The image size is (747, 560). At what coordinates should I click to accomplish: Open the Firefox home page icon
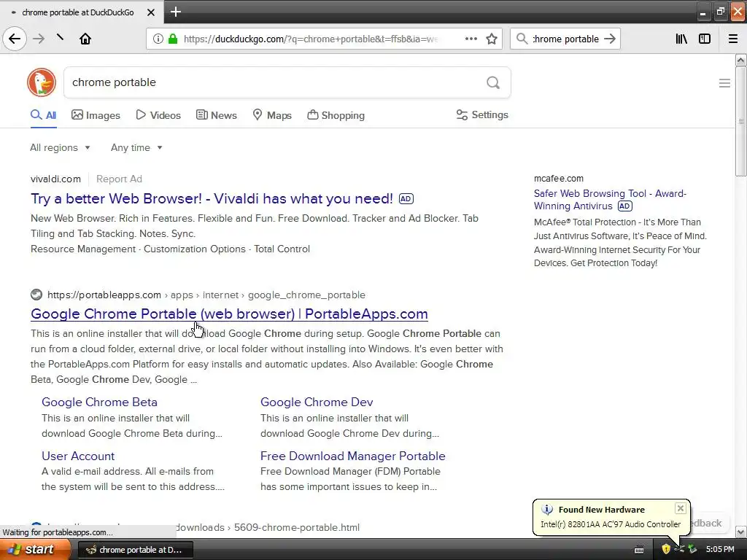click(85, 39)
